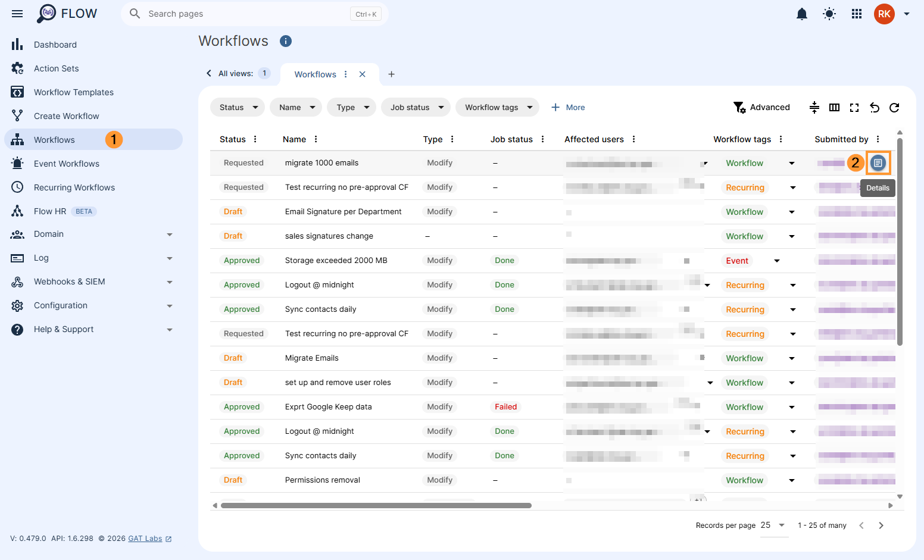Select Event Workflows sidebar item
The height and width of the screenshot is (560, 924).
(93, 164)
